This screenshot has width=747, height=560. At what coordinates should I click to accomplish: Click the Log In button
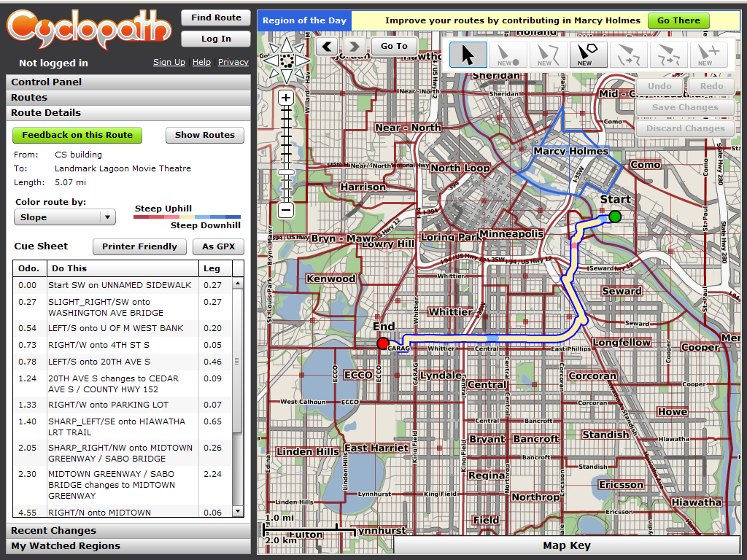coord(216,39)
